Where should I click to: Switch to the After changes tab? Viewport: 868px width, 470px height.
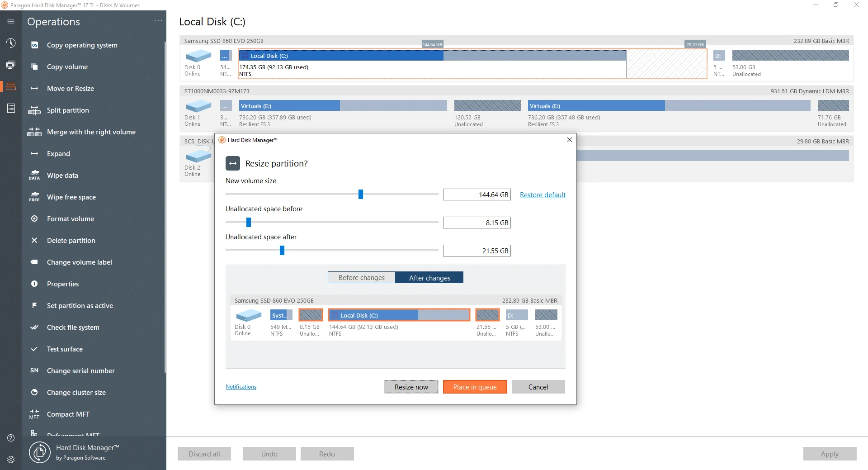click(429, 277)
